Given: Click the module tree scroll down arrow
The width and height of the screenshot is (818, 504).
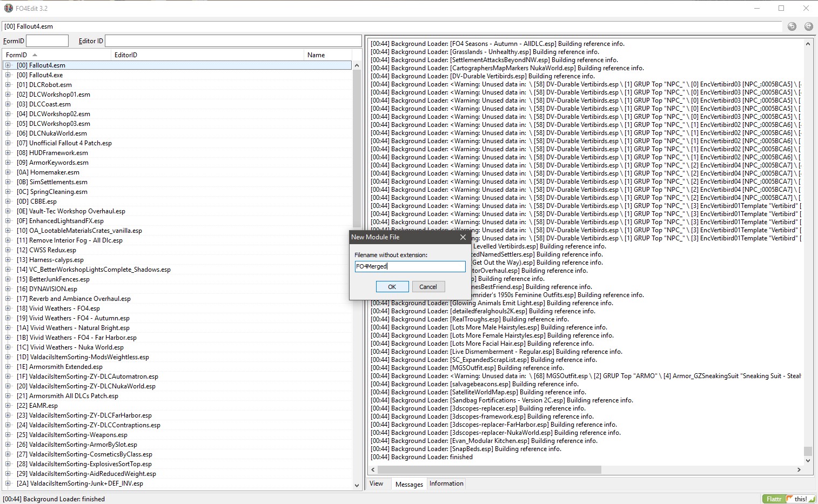Looking at the screenshot, I should point(357,485).
